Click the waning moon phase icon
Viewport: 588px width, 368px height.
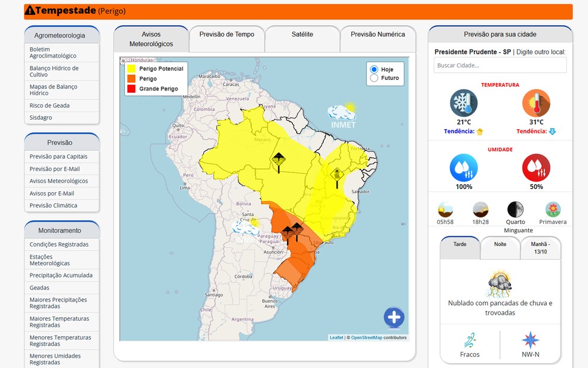coord(515,209)
